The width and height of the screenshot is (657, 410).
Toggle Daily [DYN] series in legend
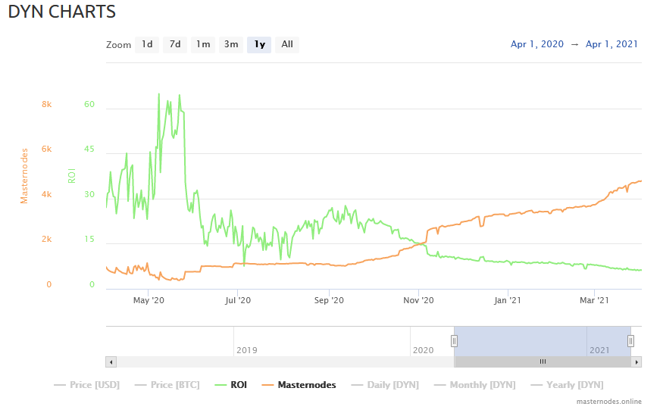(x=385, y=385)
